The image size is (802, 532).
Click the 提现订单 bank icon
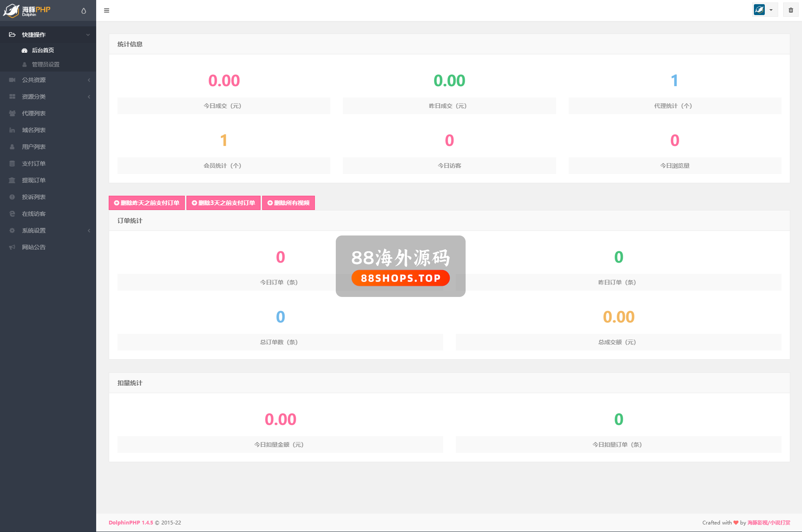(12, 180)
